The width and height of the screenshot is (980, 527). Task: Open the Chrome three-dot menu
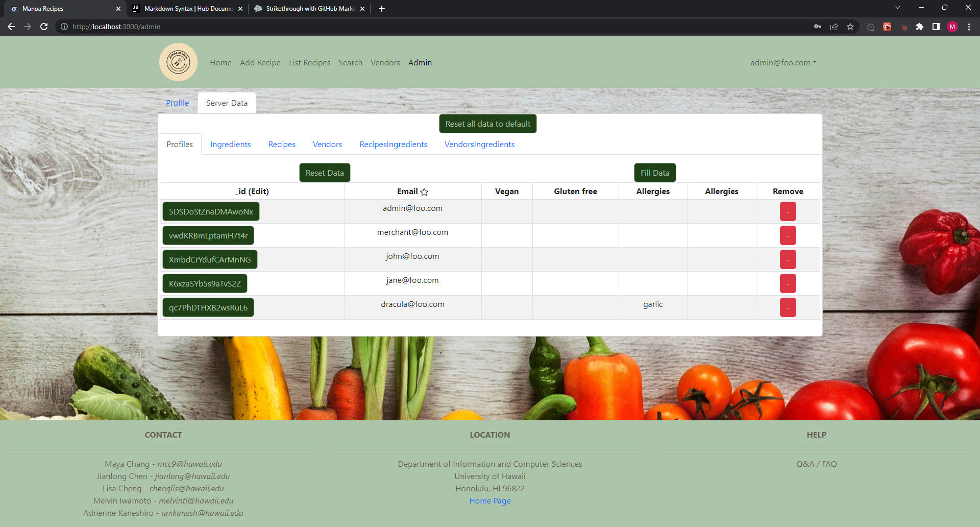click(x=969, y=27)
